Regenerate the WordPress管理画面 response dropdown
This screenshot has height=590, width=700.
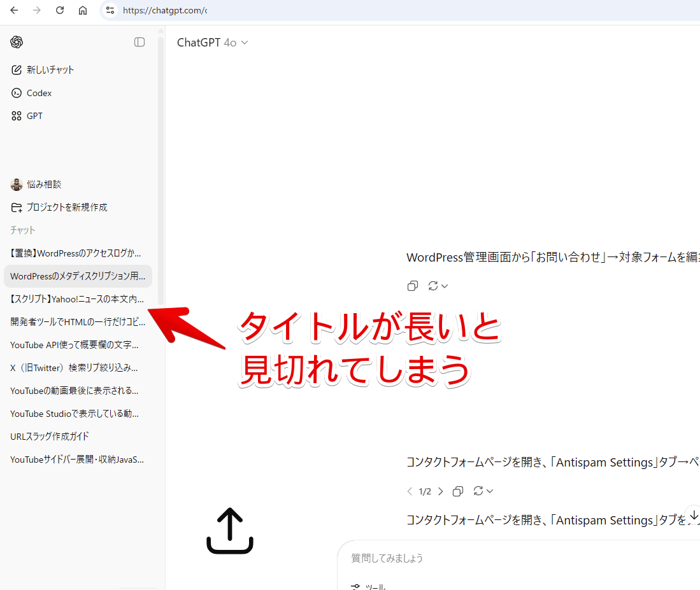[x=438, y=286]
